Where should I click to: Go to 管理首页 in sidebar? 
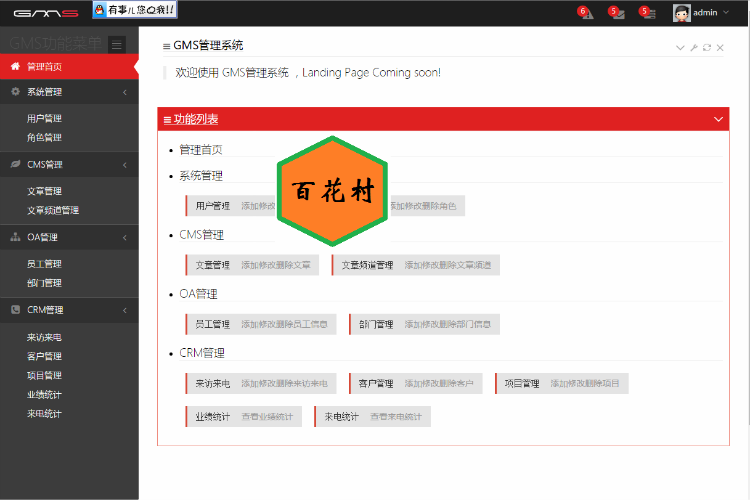coord(69,67)
